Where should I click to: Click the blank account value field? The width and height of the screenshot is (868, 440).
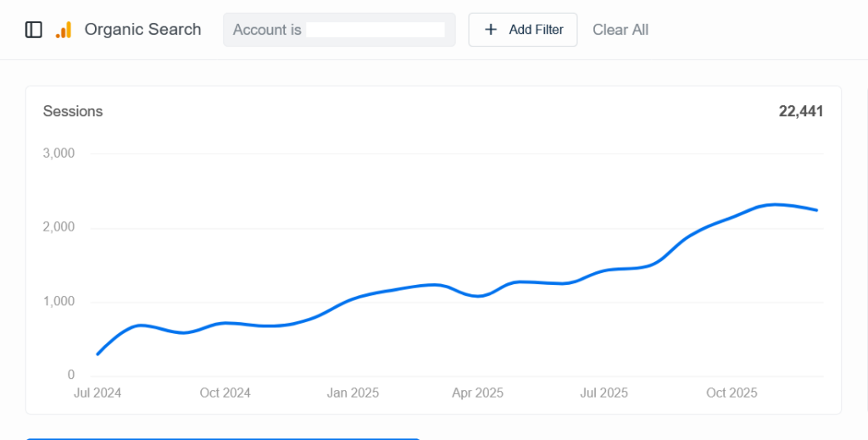[376, 30]
